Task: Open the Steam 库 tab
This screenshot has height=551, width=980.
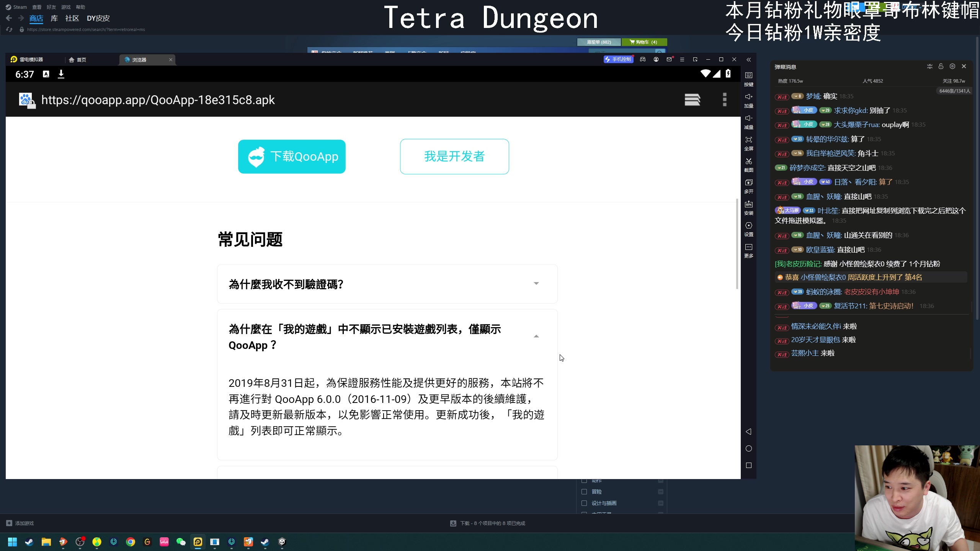Action: tap(54, 18)
